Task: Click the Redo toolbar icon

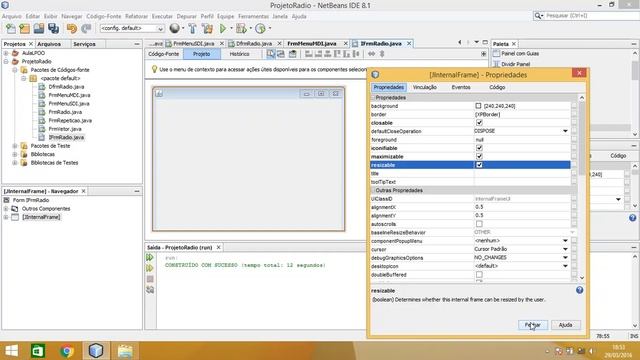Action: [x=86, y=28]
